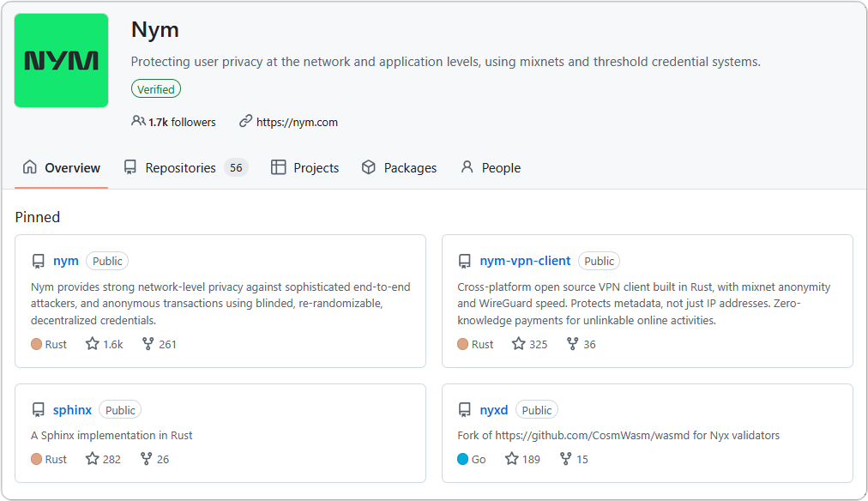Click the 56 repositories count badge
This screenshot has height=501, width=868.
pyautogui.click(x=236, y=167)
